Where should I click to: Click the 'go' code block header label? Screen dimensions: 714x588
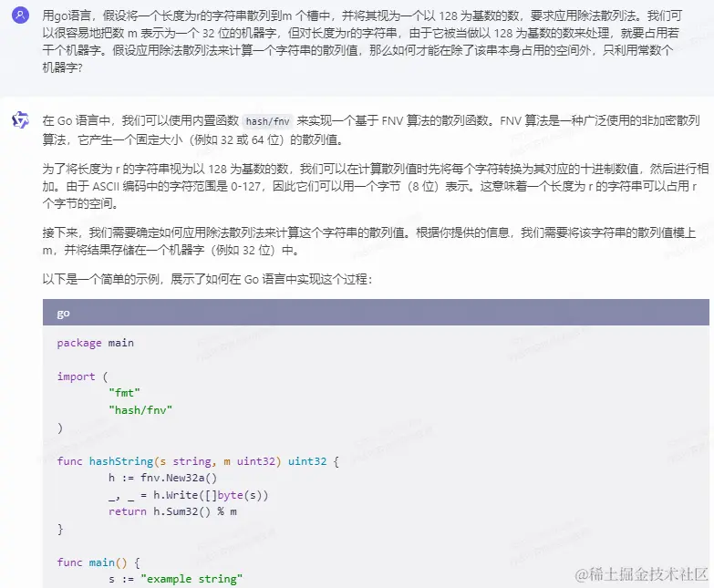[63, 313]
